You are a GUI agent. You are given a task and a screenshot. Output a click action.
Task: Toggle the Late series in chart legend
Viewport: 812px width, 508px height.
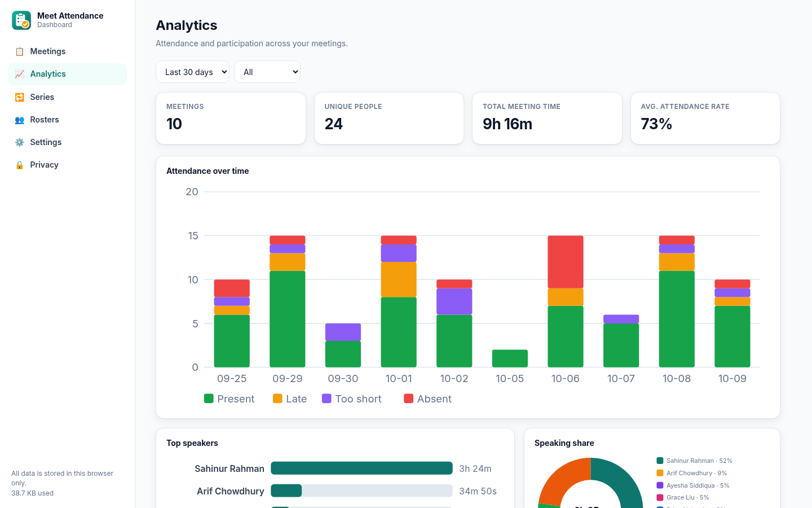tap(290, 398)
